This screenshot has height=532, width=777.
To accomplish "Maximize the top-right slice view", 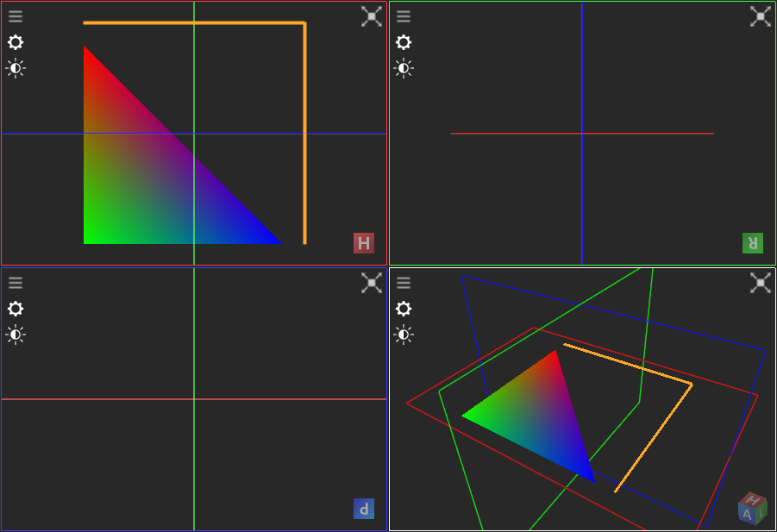I will coord(760,16).
